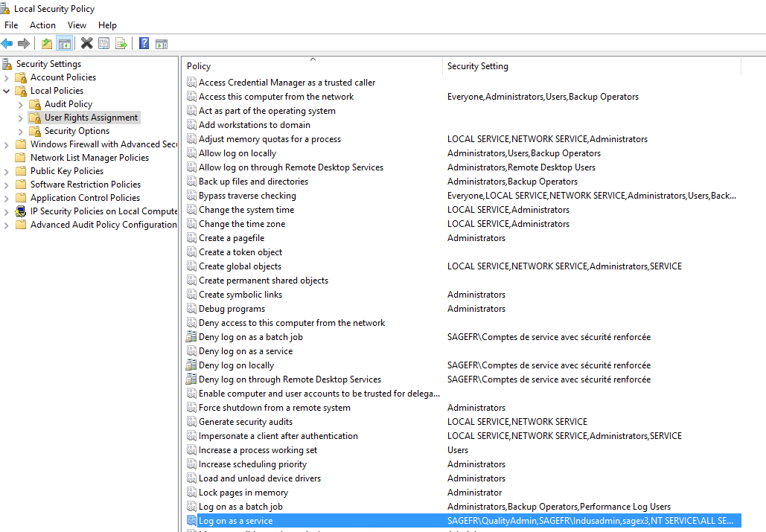Select Log on as a batch job policy
766x532 pixels.
(x=240, y=507)
